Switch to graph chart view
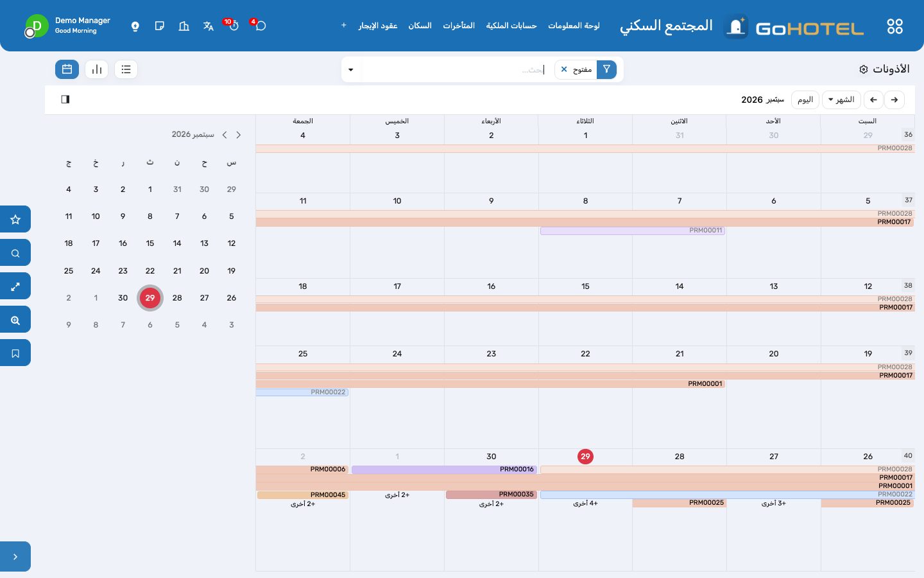 (96, 69)
